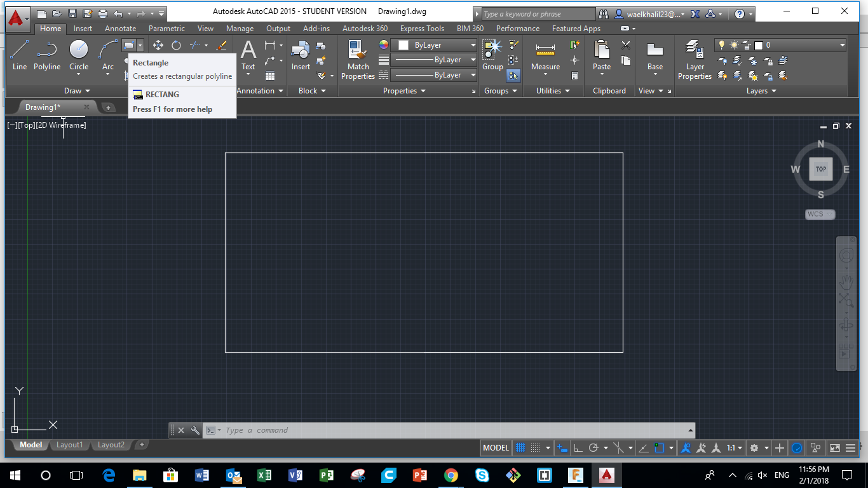868x488 pixels.
Task: Expand the Block panel dropdown
Action: pyautogui.click(x=312, y=91)
